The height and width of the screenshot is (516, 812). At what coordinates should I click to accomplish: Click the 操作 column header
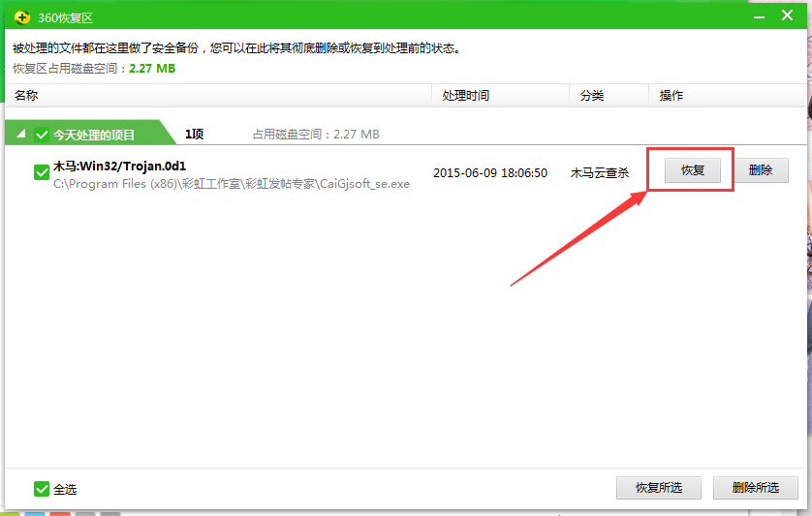coord(727,95)
